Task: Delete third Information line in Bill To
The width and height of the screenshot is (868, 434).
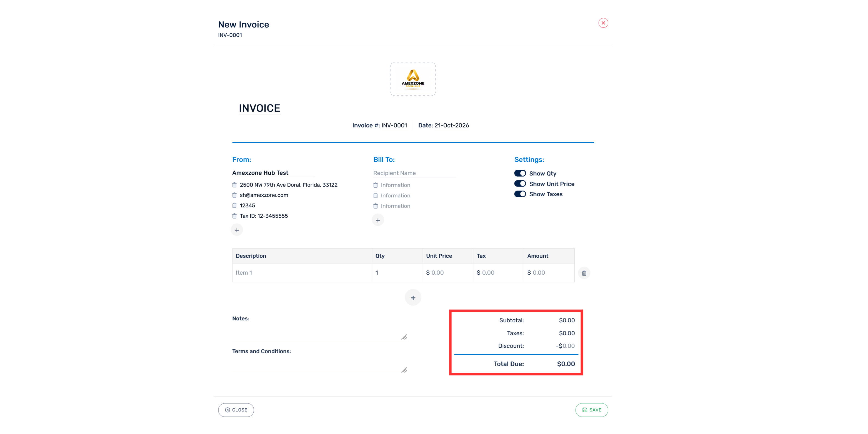Action: pos(375,206)
